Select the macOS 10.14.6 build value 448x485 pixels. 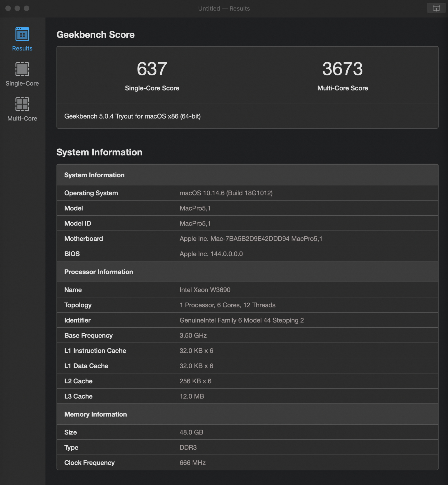226,193
